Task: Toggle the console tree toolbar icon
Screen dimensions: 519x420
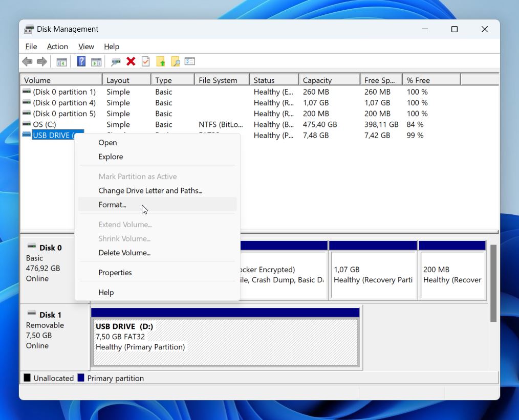Action: pos(61,62)
